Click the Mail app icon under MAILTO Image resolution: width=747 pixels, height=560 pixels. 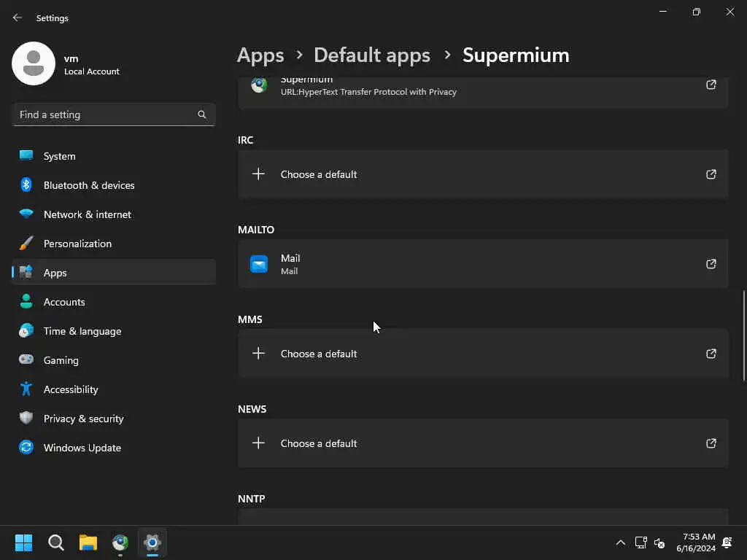click(x=259, y=264)
